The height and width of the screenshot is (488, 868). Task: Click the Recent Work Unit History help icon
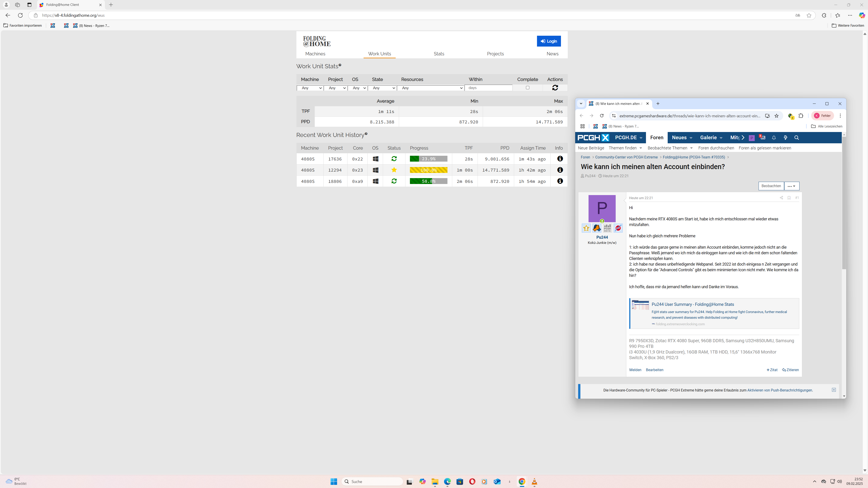pyautogui.click(x=366, y=134)
